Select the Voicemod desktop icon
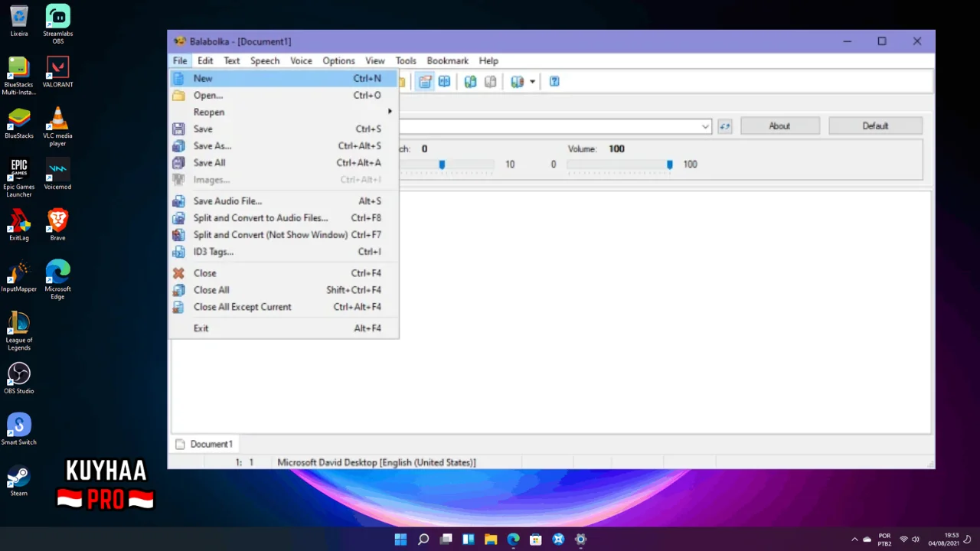 (58, 174)
